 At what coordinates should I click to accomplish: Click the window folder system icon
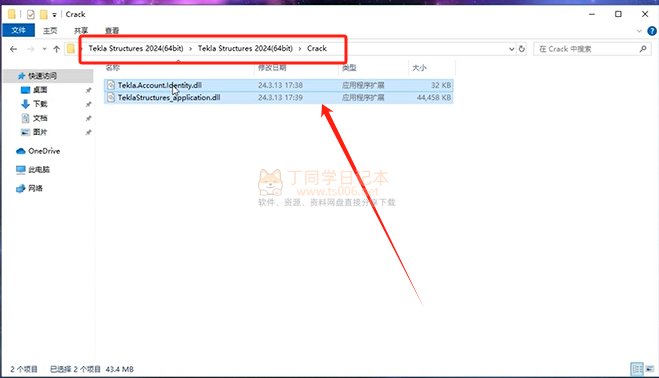pos(11,14)
